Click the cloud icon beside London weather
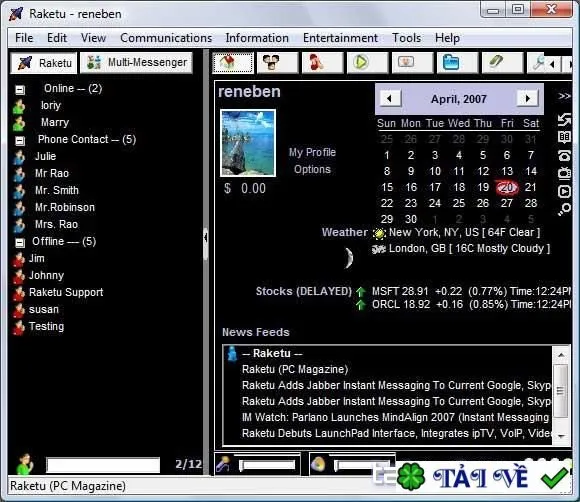 click(379, 249)
